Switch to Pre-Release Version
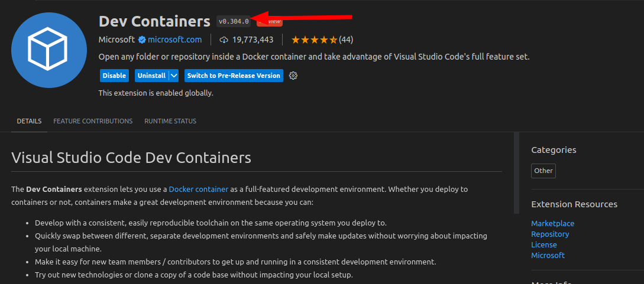The width and height of the screenshot is (644, 284). [234, 76]
